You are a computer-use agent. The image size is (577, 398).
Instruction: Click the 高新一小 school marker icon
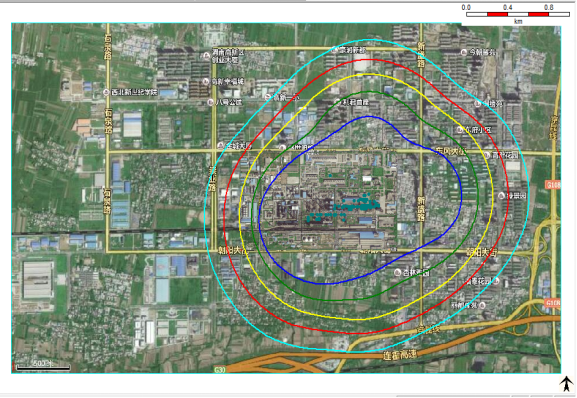(268, 97)
